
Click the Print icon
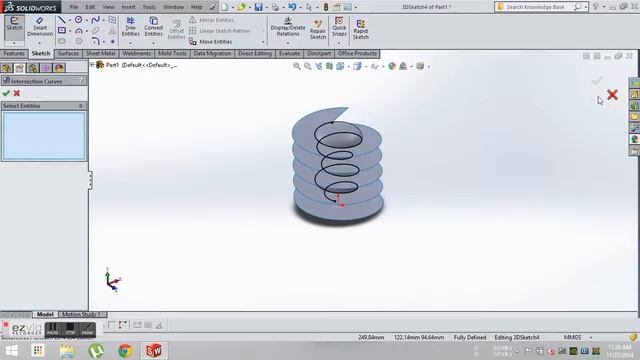coord(276,7)
